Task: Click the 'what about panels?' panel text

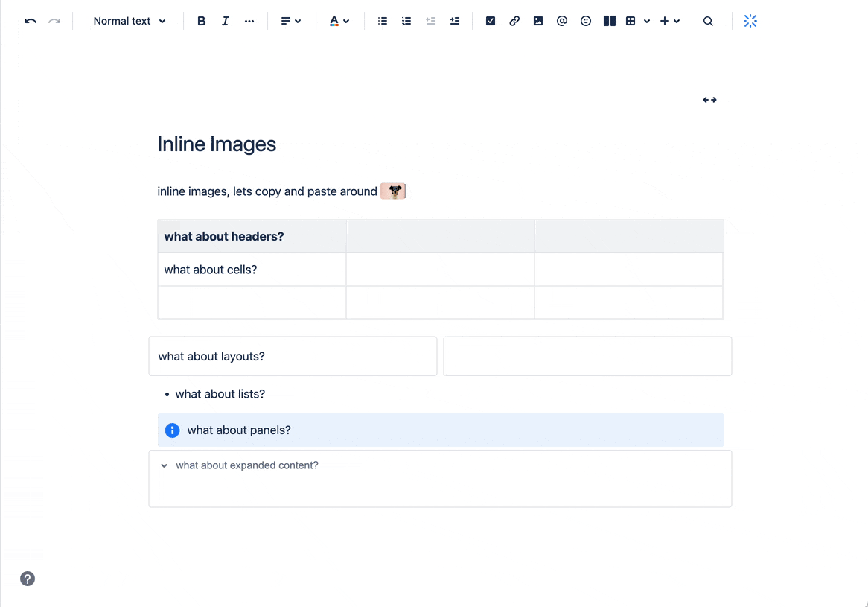Action: 239,430
